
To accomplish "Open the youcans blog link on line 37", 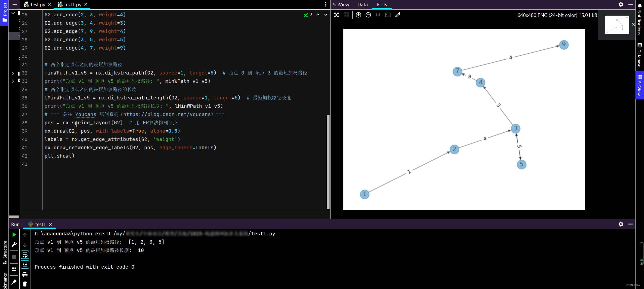I will (x=167, y=114).
